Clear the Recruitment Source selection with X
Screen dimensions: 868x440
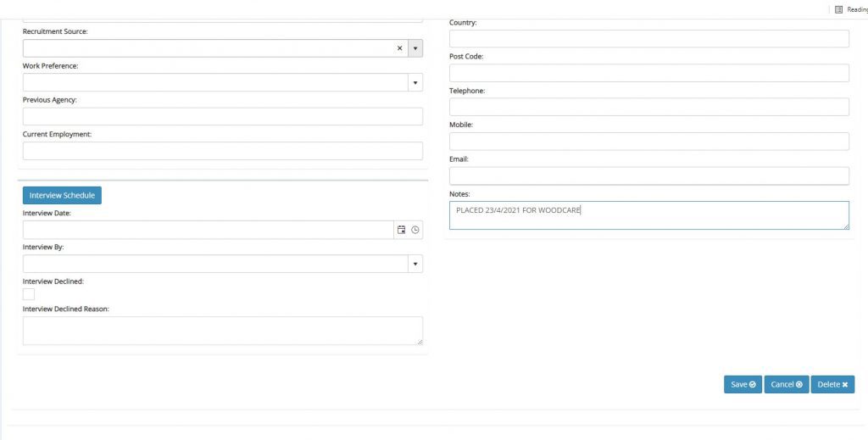tap(400, 48)
